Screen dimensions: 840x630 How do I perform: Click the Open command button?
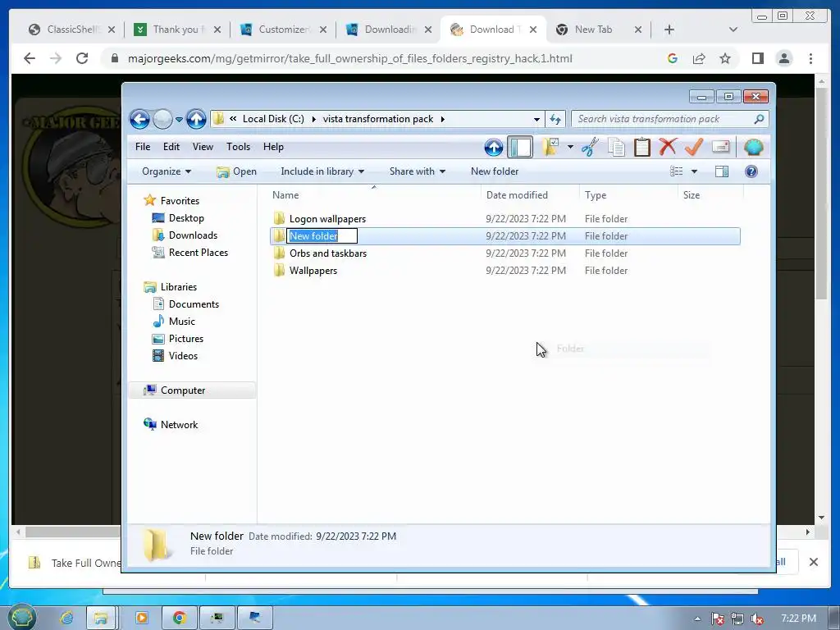tap(237, 171)
